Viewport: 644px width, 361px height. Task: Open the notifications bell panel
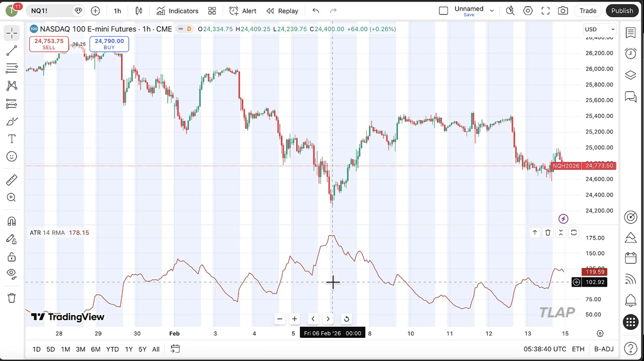click(630, 301)
